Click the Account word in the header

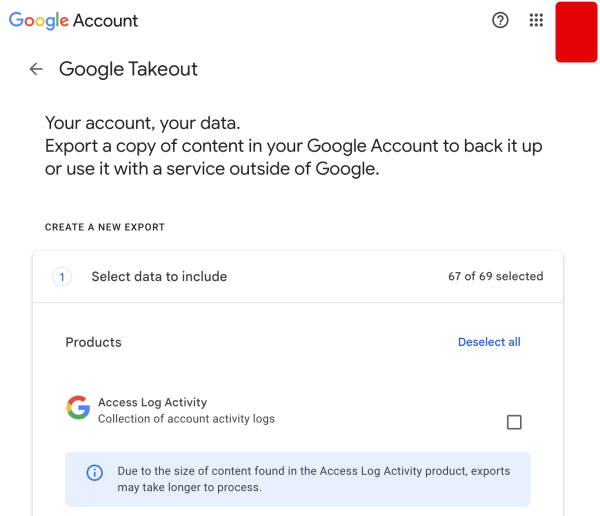(105, 20)
